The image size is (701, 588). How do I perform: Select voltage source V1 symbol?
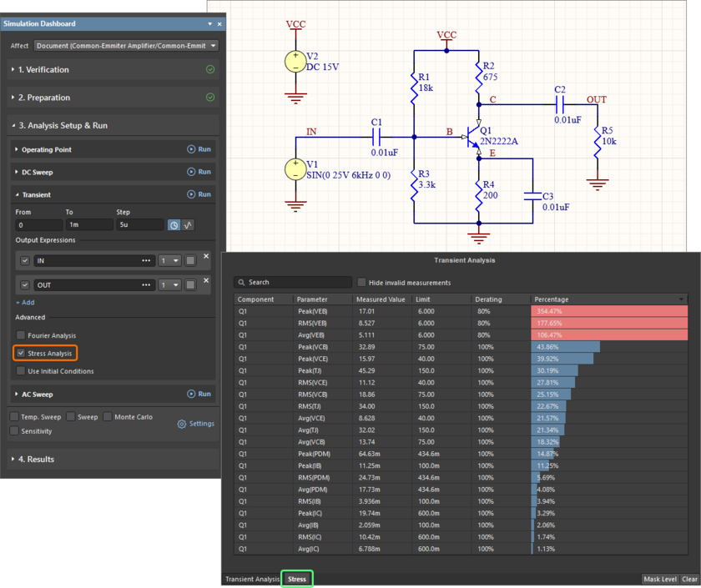[x=295, y=169]
